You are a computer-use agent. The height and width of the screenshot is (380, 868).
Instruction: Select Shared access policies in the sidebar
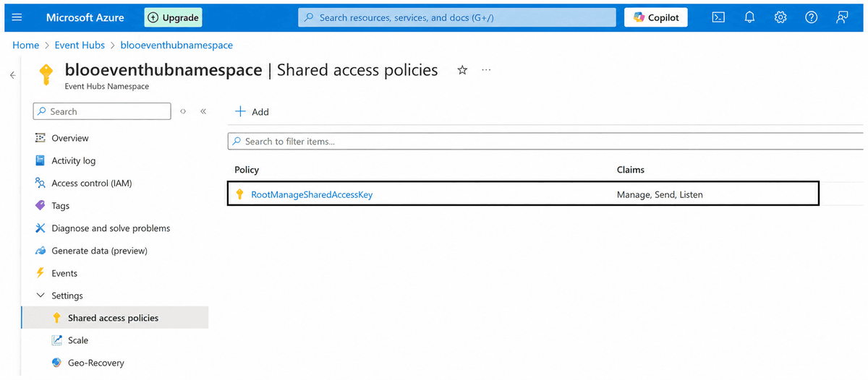[114, 318]
